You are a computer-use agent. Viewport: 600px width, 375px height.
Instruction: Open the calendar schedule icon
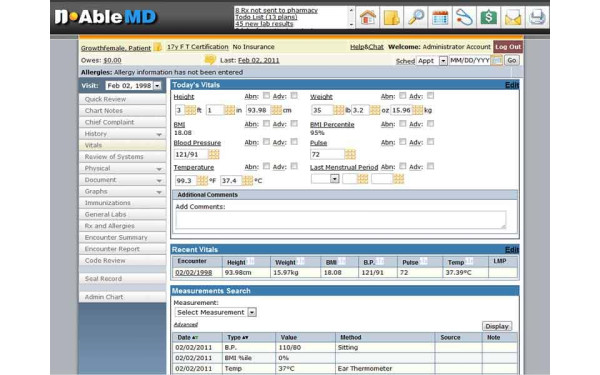click(x=440, y=17)
